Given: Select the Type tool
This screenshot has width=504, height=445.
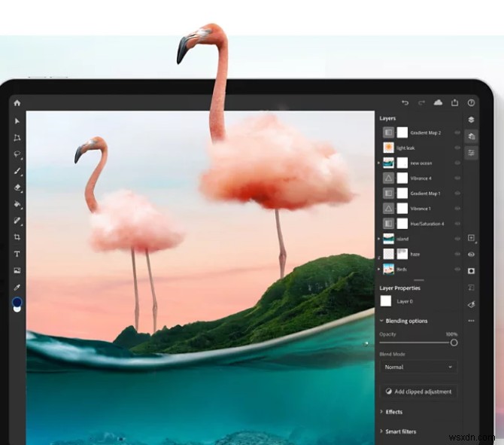Looking at the screenshot, I should point(17,254).
